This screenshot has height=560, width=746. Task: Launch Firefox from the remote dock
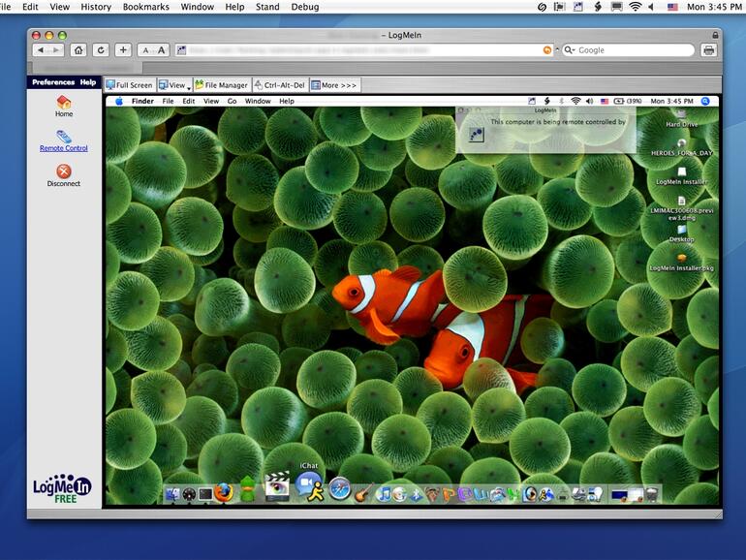pos(225,492)
